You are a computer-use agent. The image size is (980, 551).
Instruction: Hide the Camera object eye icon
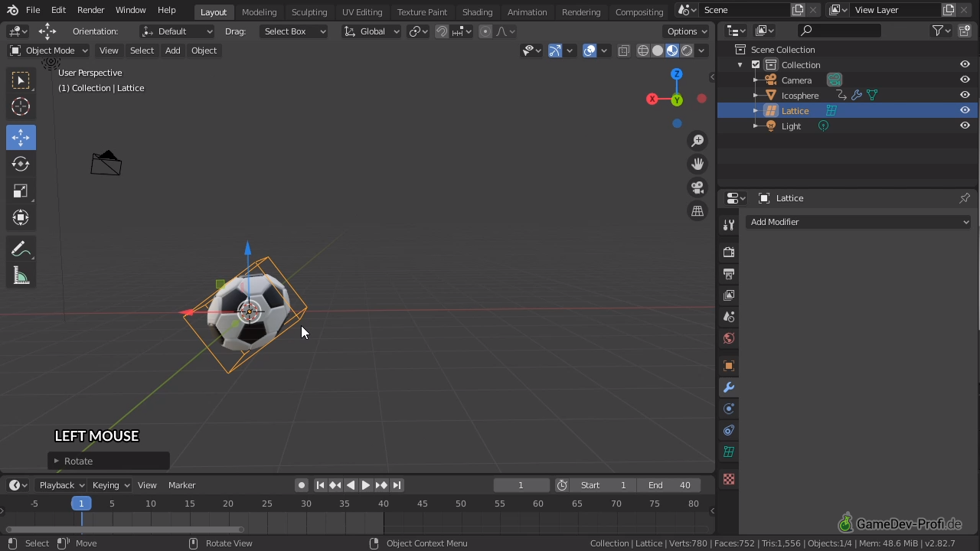965,80
